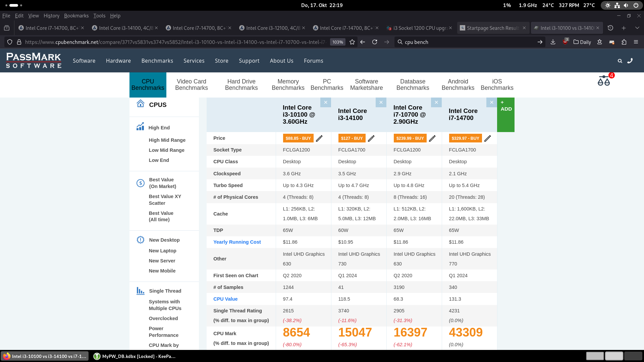The image size is (644, 362).
Task: Remove Intel Core i3-10100 column with its X
Action: tap(325, 102)
